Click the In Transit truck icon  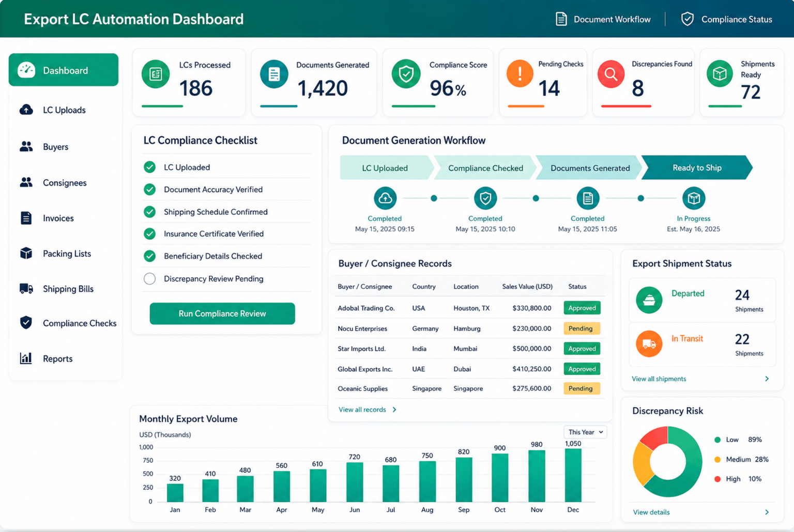(x=649, y=343)
